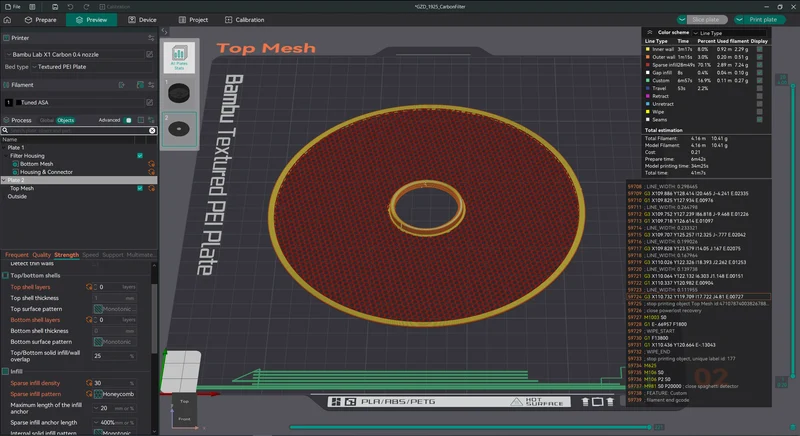Click the Print plate button
The image size is (800, 436).
pyautogui.click(x=763, y=20)
